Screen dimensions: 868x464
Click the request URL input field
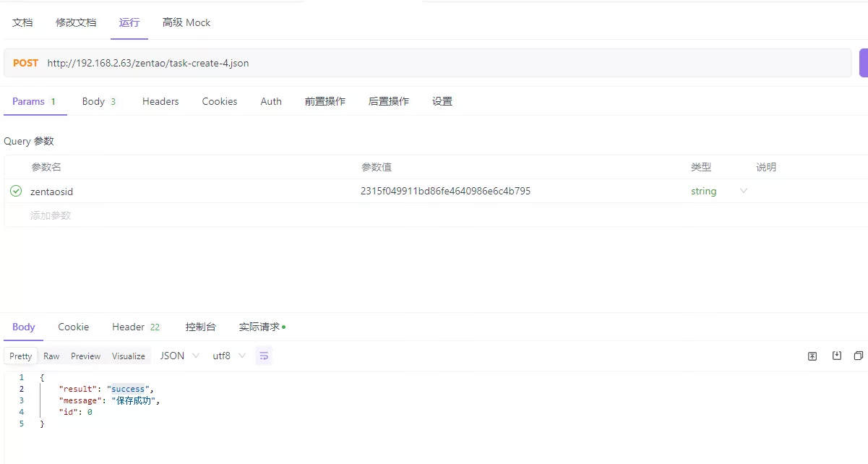click(x=428, y=63)
